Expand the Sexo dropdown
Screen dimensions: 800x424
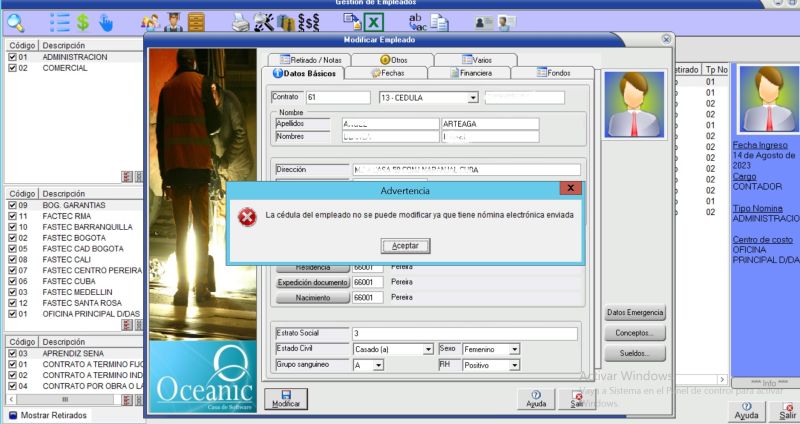click(514, 349)
